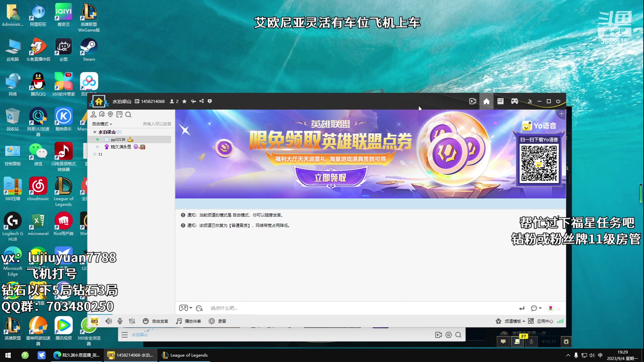Screen dimensions: 644x362
Task: Switch to League of Legends taskbar item
Action: click(x=184, y=355)
